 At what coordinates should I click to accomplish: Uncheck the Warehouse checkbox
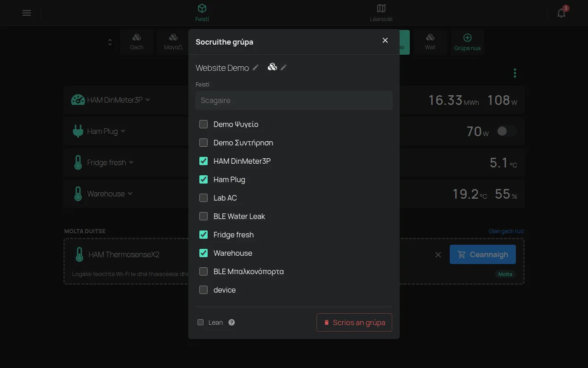click(x=204, y=253)
